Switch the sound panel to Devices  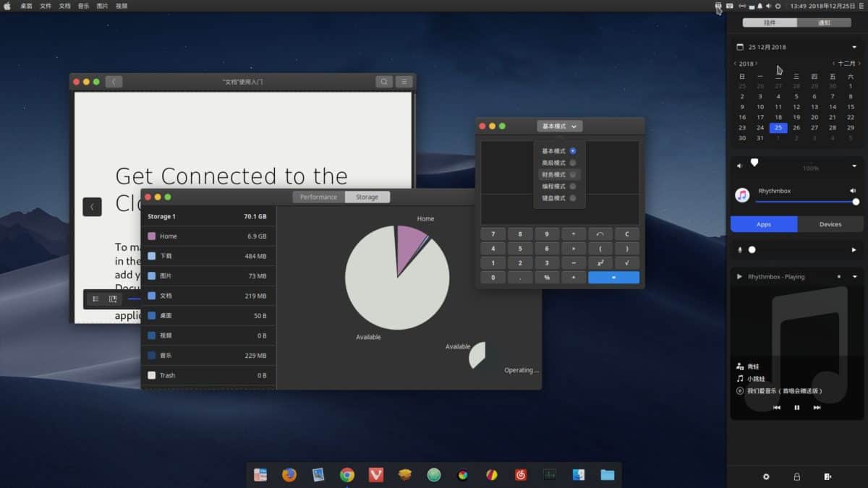coord(830,224)
